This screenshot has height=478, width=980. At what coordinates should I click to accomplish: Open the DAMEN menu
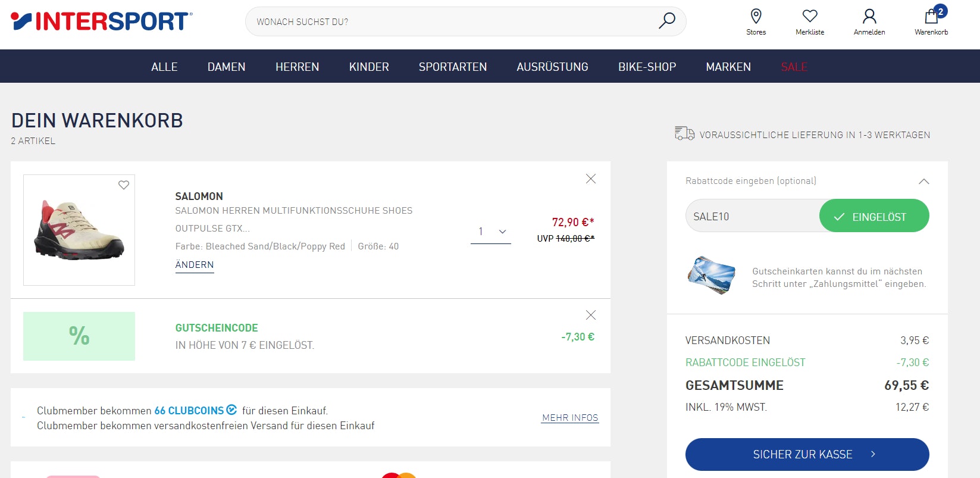[227, 67]
